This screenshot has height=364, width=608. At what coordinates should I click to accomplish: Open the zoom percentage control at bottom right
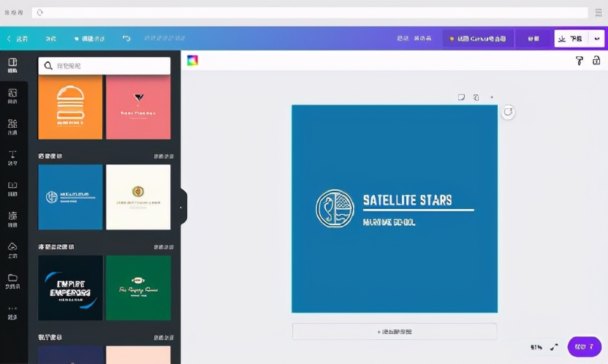pos(536,347)
